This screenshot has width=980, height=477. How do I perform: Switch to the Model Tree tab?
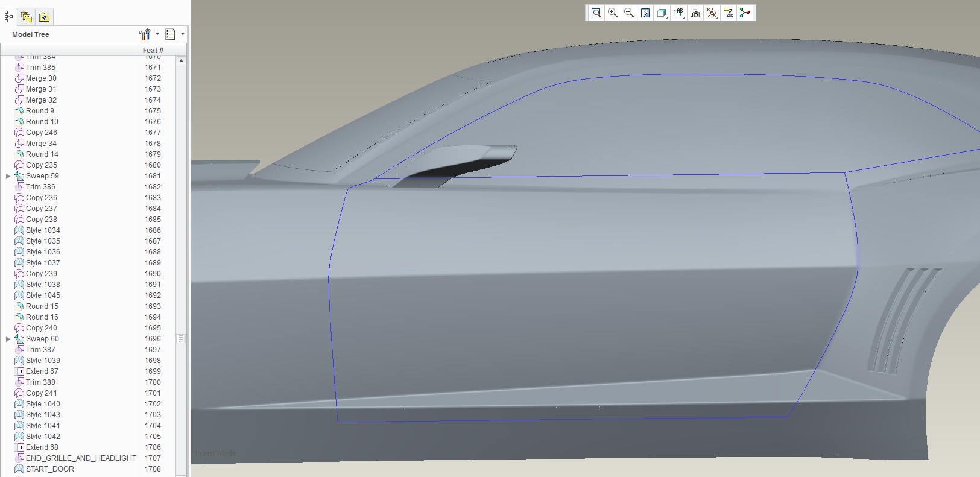(x=8, y=17)
